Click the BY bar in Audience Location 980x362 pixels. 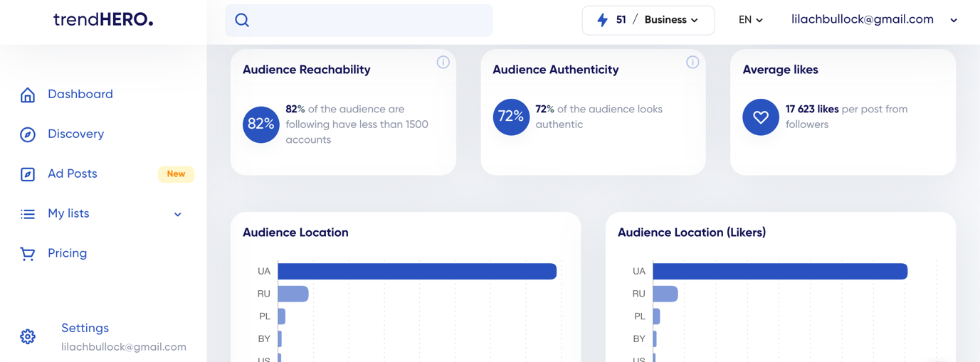pos(280,339)
